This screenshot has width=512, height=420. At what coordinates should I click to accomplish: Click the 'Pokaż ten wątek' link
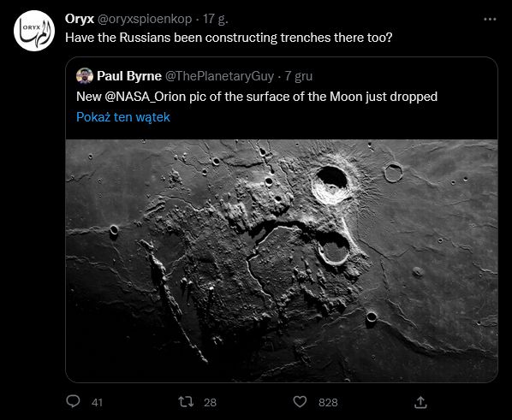point(123,117)
